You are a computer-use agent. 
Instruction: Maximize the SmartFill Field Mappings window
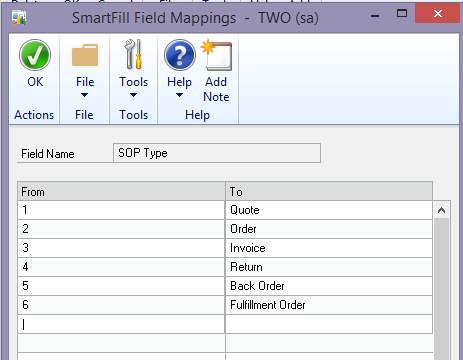pos(402,13)
